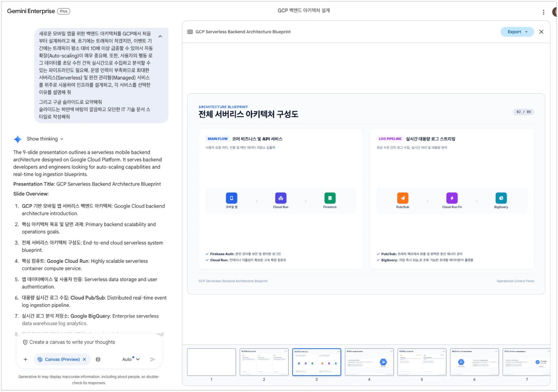Click the canvas title 'GCP Serverless Backend Architecture Blueprint'

pos(243,32)
